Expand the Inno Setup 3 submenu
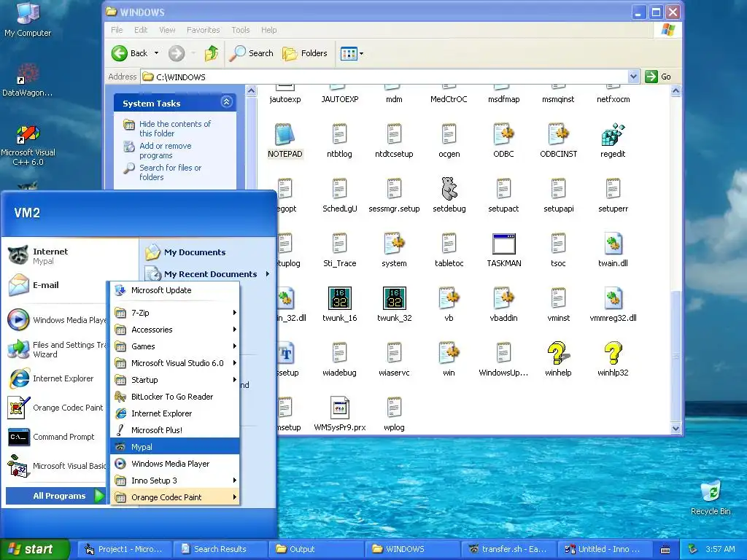 pos(175,481)
